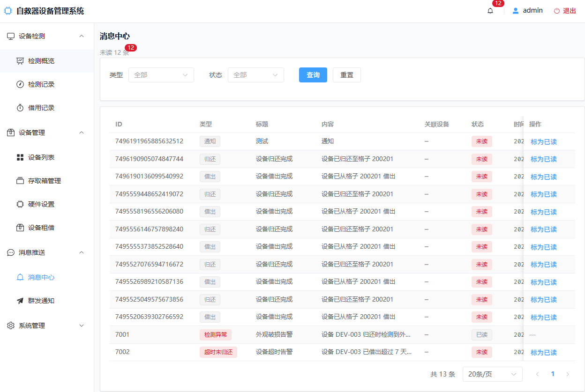
Task: Click the paper plane icon beside 群发通知
Action: click(x=20, y=301)
